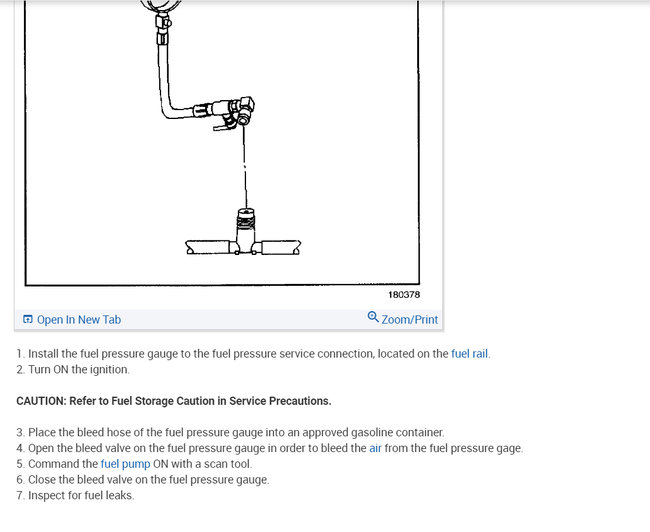Click the fuel pressure gauge diagram image
650x532 pixels.
coord(222,142)
